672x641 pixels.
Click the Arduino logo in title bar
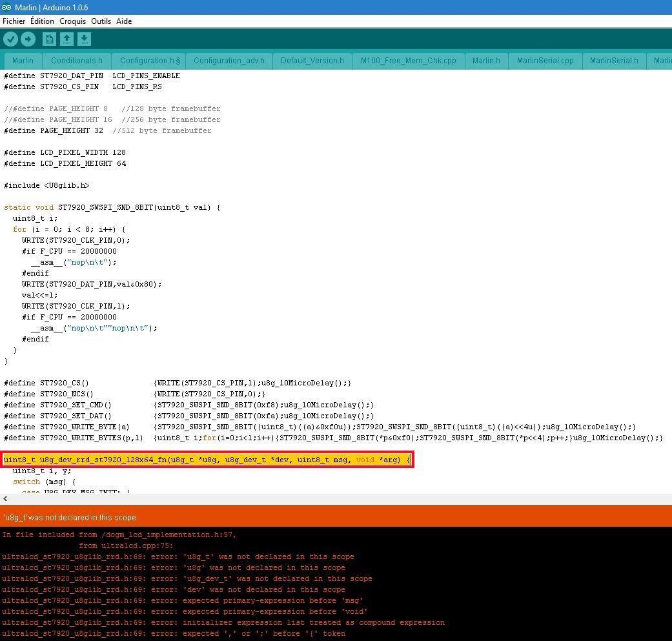click(x=6, y=7)
